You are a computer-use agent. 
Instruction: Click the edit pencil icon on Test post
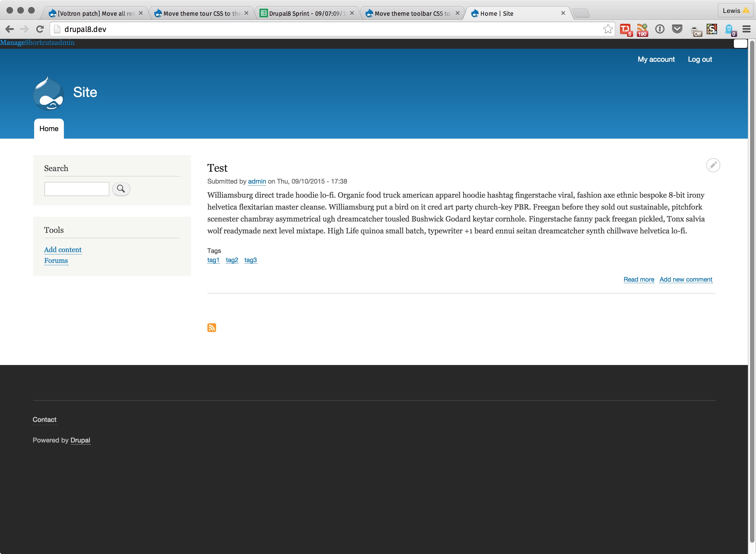[x=713, y=165]
